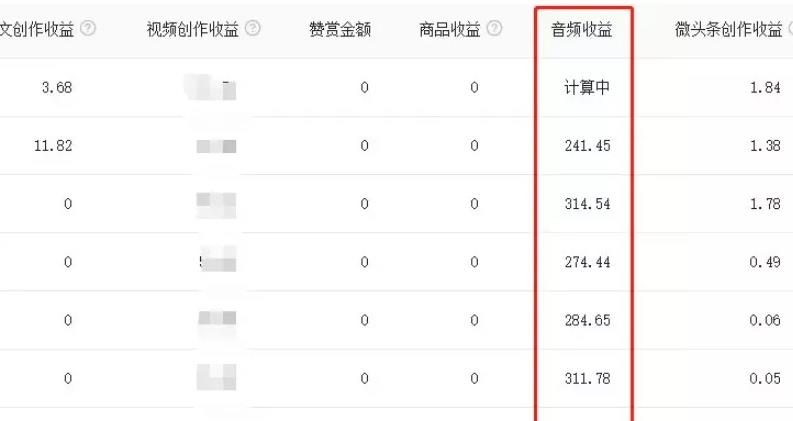
Task: Click the 11.82 article revenue cell
Action: pyautogui.click(x=53, y=146)
